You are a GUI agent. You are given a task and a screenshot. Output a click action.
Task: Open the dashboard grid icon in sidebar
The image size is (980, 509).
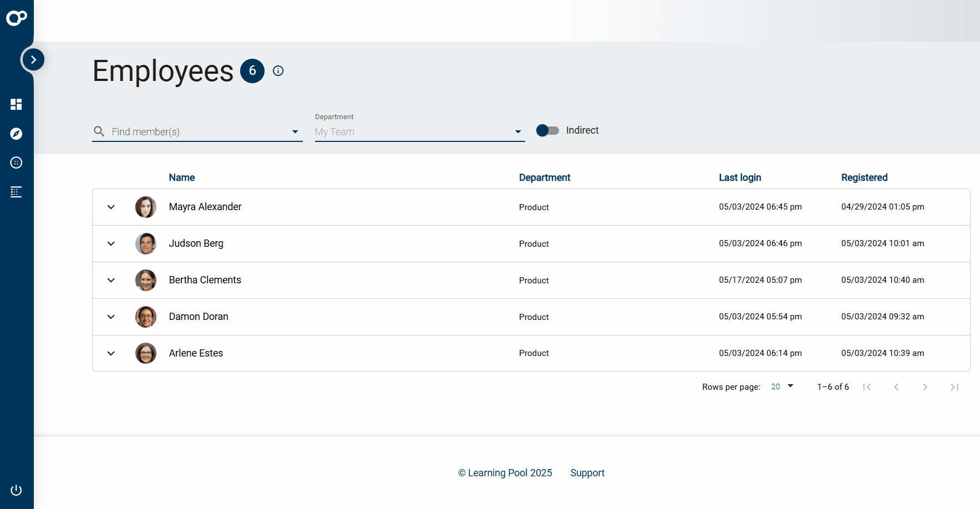(16, 104)
